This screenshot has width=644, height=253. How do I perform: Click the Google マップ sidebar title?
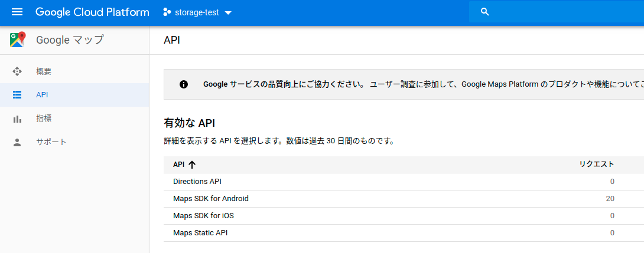tap(70, 40)
